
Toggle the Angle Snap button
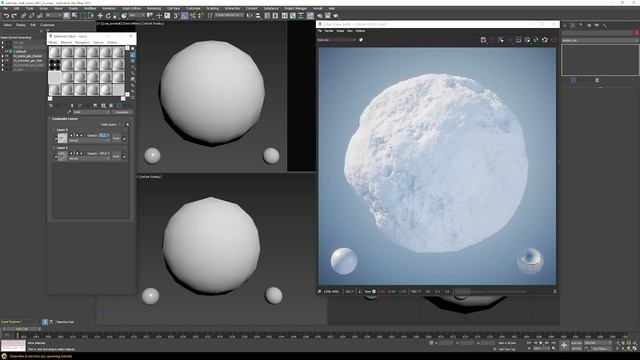coord(185,16)
